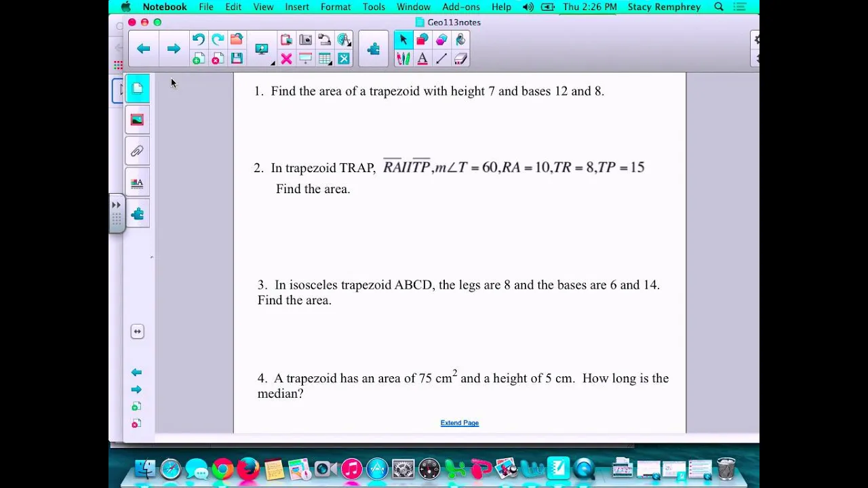Click sidebar next page blue arrow

(136, 390)
